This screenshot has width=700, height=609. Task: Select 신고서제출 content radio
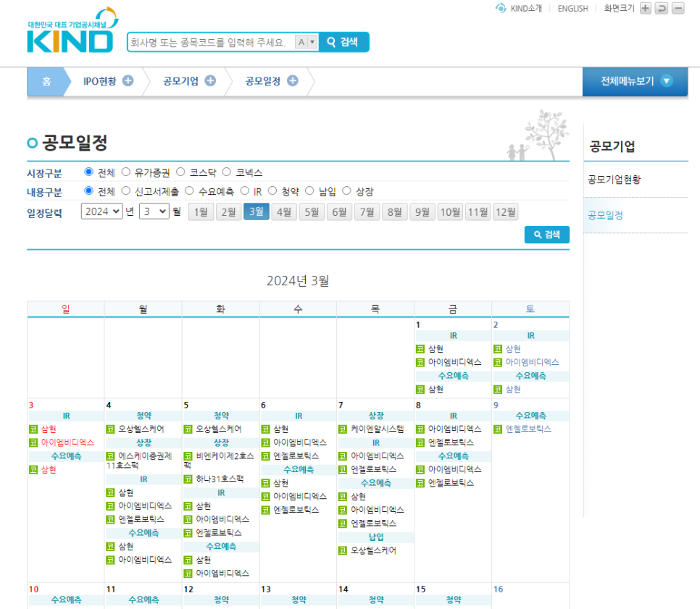coord(126,191)
